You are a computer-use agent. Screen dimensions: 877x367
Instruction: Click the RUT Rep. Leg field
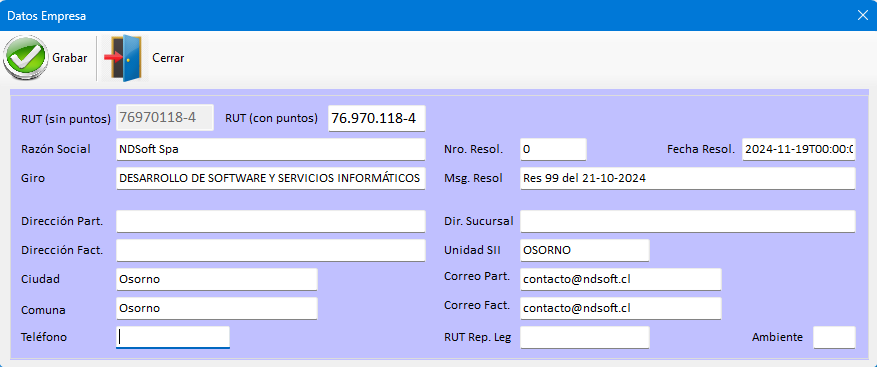pyautogui.click(x=584, y=337)
